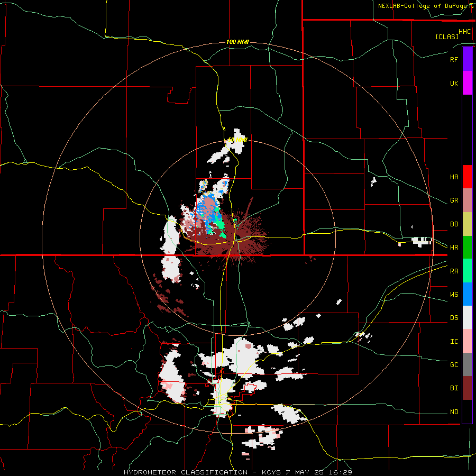Click the HR green legend swatch
Image resolution: width=476 pixels, height=476 pixels.
point(467,247)
